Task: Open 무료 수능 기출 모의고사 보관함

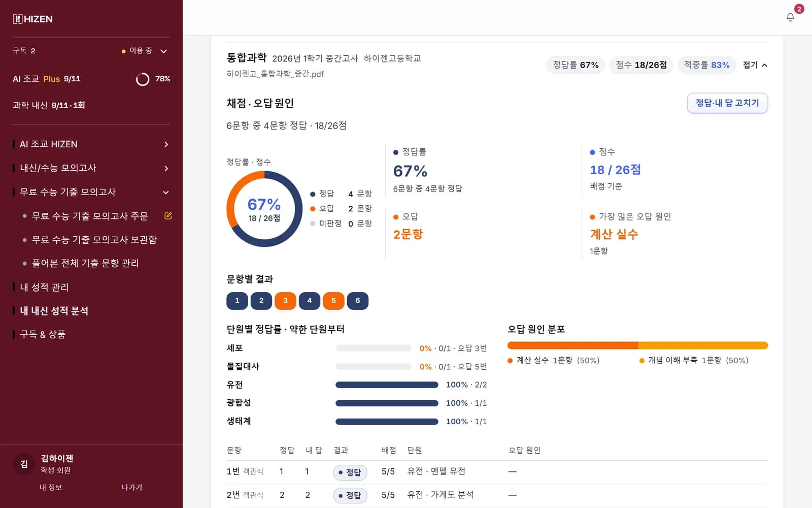Action: pos(94,240)
